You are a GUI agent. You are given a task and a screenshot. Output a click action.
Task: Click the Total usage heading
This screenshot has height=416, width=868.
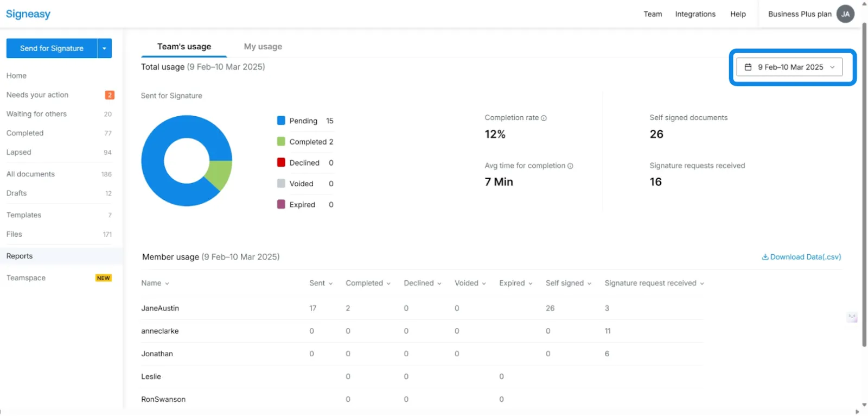pyautogui.click(x=203, y=67)
